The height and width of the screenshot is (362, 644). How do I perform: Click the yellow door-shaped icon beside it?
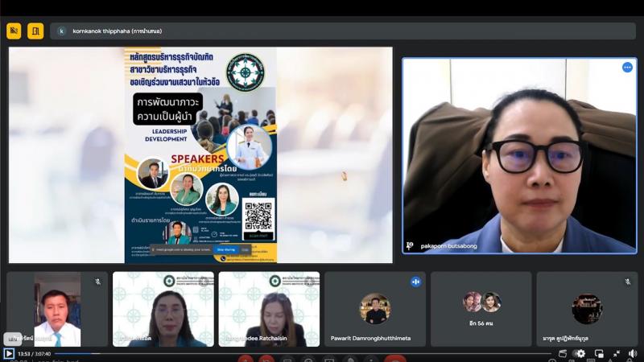coord(35,31)
